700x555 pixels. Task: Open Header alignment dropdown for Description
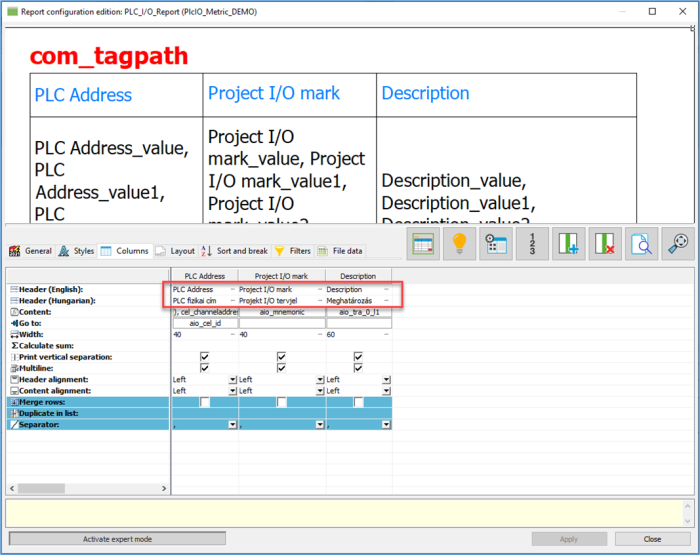[387, 380]
